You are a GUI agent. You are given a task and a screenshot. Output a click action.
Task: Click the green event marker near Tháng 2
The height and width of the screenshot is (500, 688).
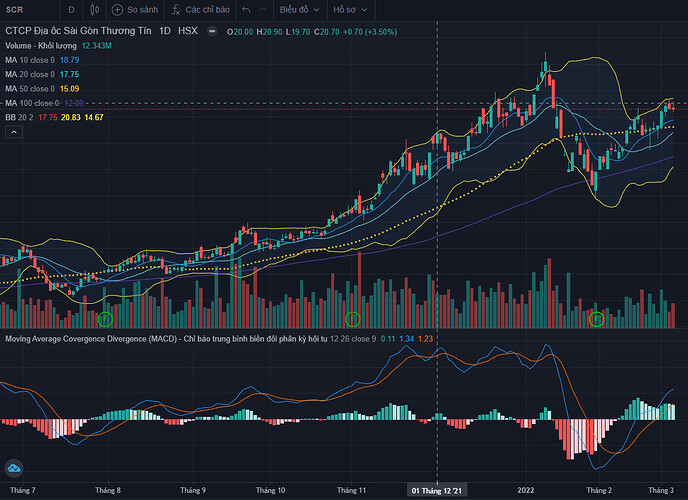[x=596, y=319]
